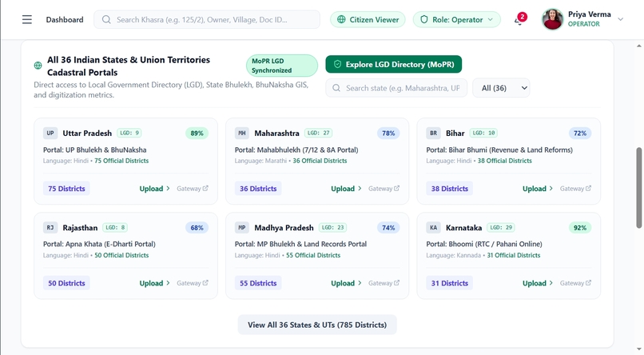Click the RJ state code badge
The image size is (644, 355).
[50, 228]
